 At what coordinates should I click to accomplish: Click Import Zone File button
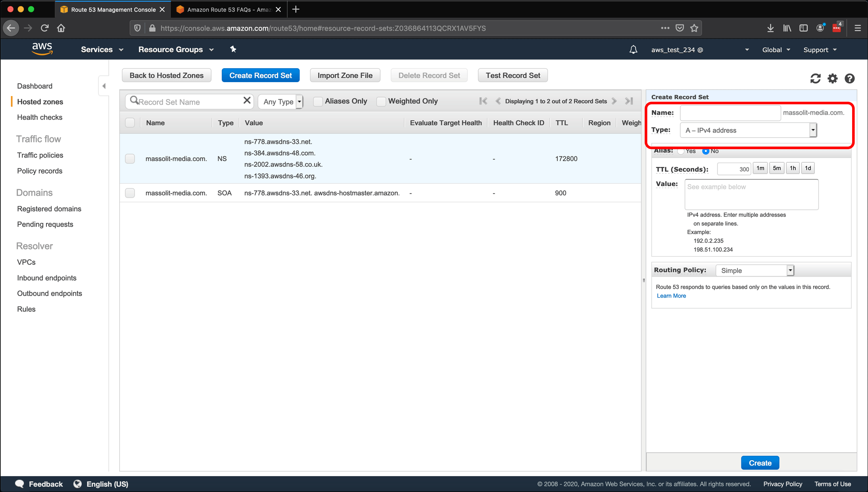point(345,75)
